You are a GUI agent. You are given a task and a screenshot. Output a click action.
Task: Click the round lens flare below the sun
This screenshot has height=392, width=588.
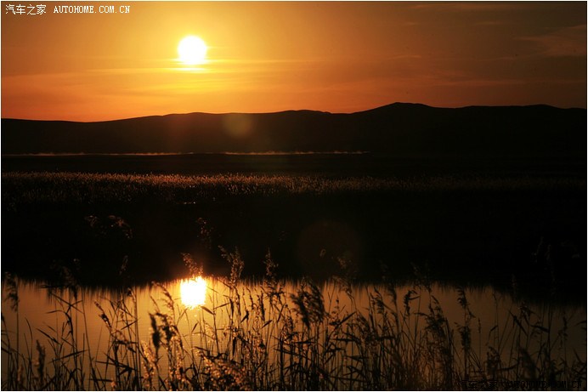point(238,126)
